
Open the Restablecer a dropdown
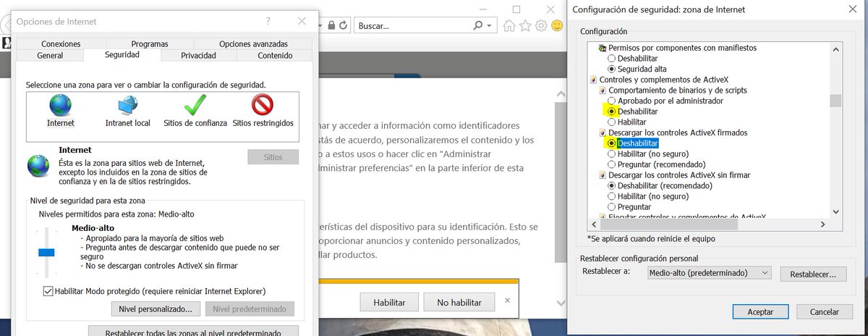pos(709,273)
